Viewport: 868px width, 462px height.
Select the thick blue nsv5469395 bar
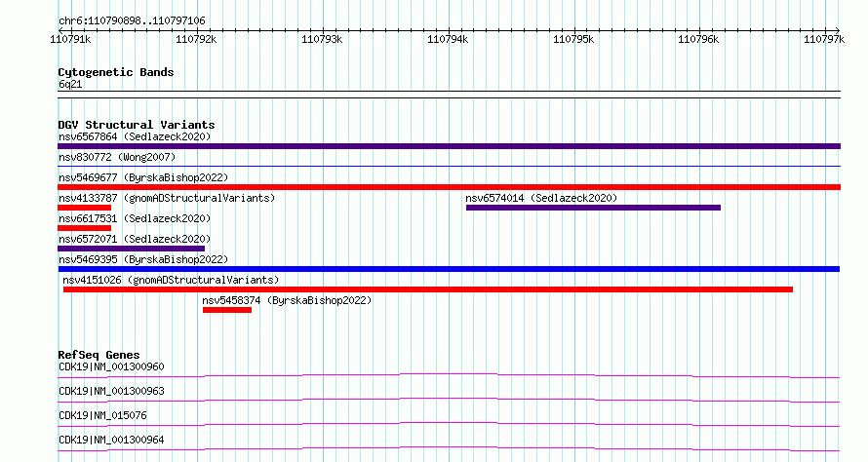click(449, 269)
